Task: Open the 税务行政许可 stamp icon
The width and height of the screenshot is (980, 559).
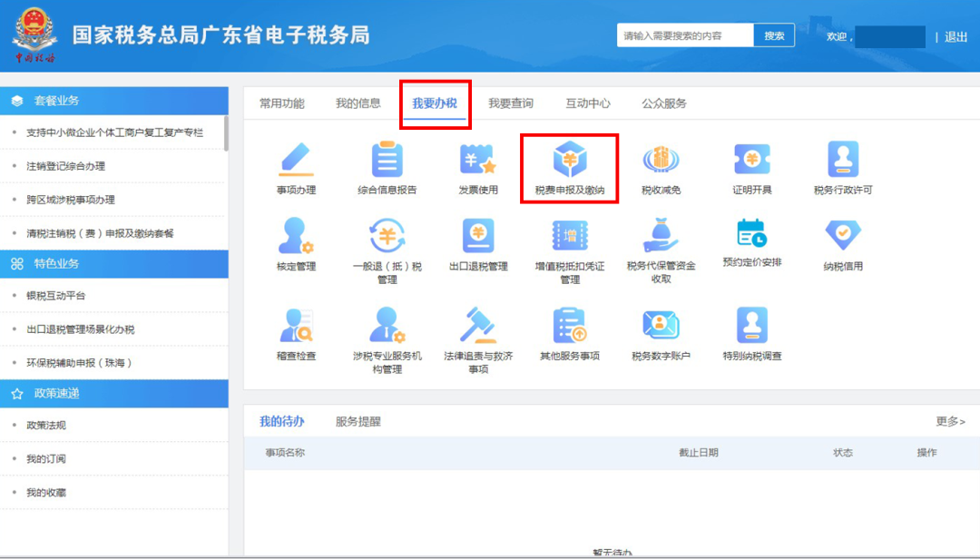Action: (843, 160)
